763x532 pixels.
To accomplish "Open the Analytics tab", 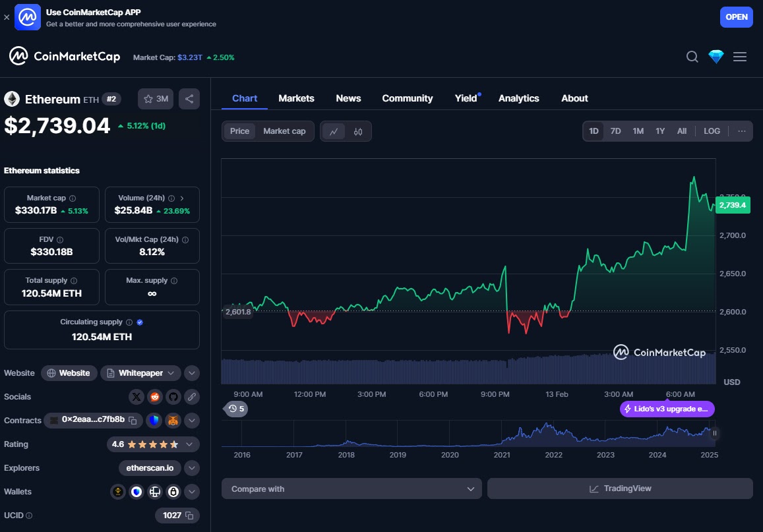I will tap(519, 98).
